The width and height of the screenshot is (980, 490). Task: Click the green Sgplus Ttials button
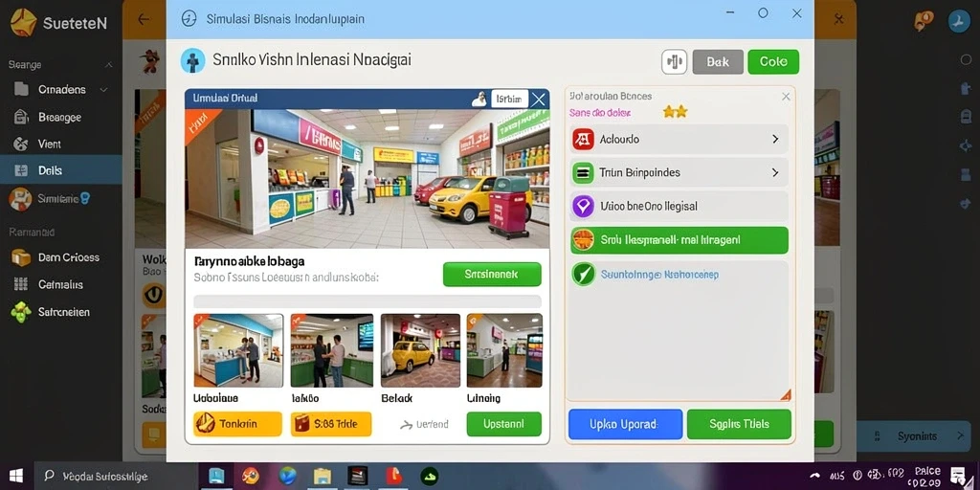click(x=739, y=424)
